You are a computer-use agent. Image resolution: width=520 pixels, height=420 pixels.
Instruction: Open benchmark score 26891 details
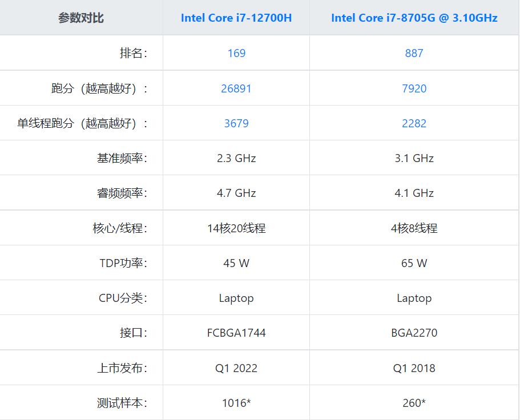[x=237, y=88]
